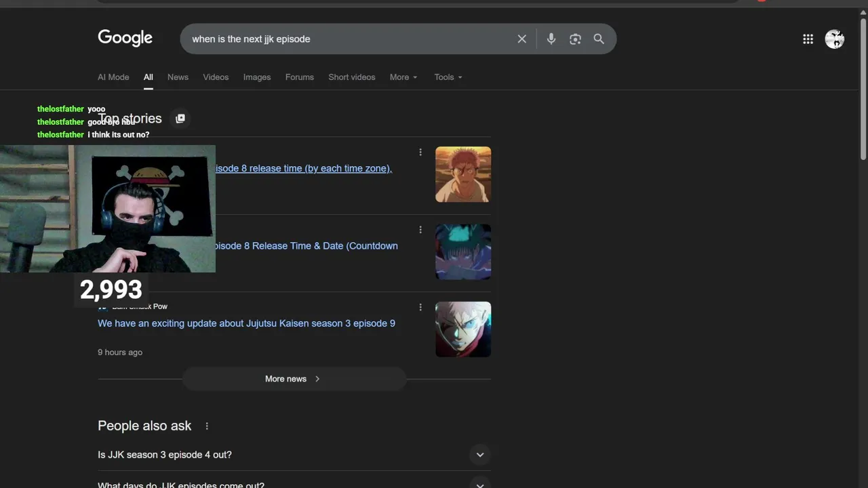Click the search query input field
The height and width of the screenshot is (488, 868).
pyautogui.click(x=349, y=39)
